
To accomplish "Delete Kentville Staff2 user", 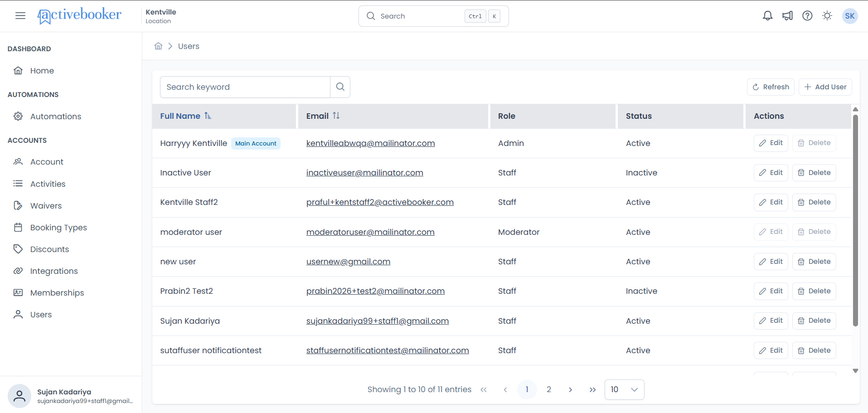I will coord(814,202).
